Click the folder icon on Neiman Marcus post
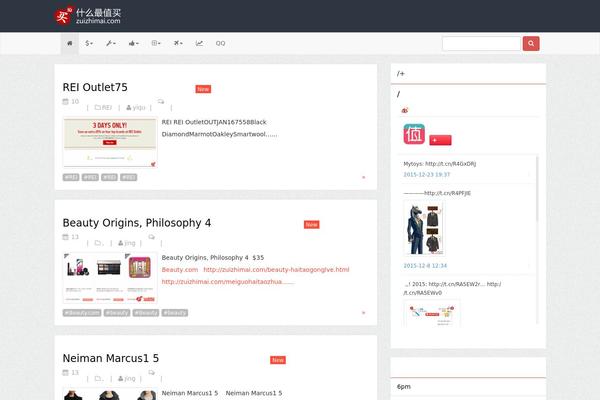600x400 pixels. [x=98, y=379]
